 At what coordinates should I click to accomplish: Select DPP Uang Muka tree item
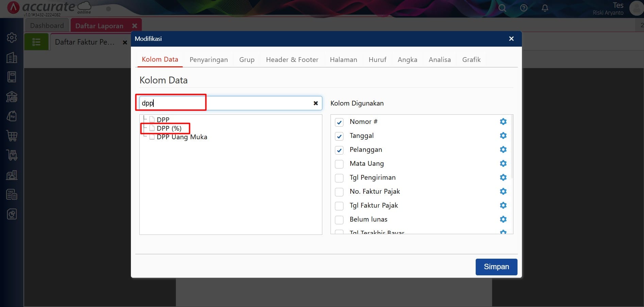182,137
